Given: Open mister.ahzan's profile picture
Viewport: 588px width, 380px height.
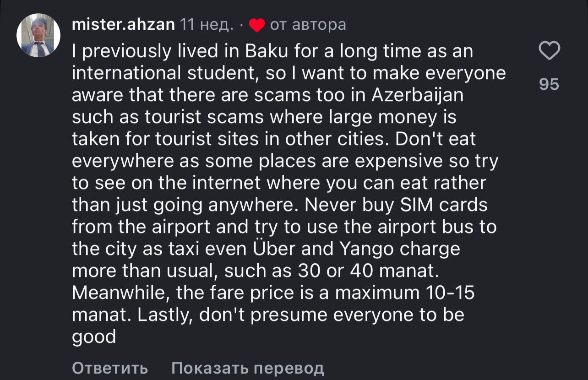Looking at the screenshot, I should pyautogui.click(x=38, y=35).
